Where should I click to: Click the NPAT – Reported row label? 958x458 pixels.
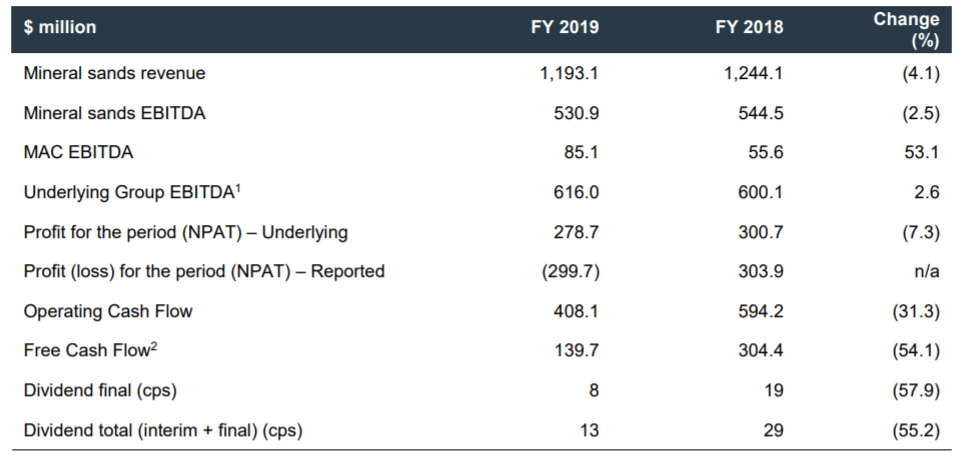pos(204,271)
